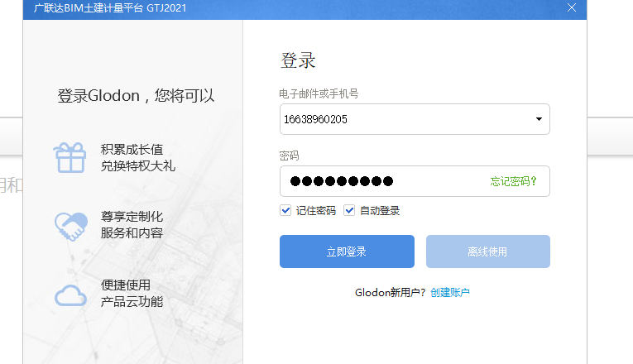Viewport: 633px width, 364px height.
Task: Toggle the 自动登录 checkbox
Action: point(349,210)
